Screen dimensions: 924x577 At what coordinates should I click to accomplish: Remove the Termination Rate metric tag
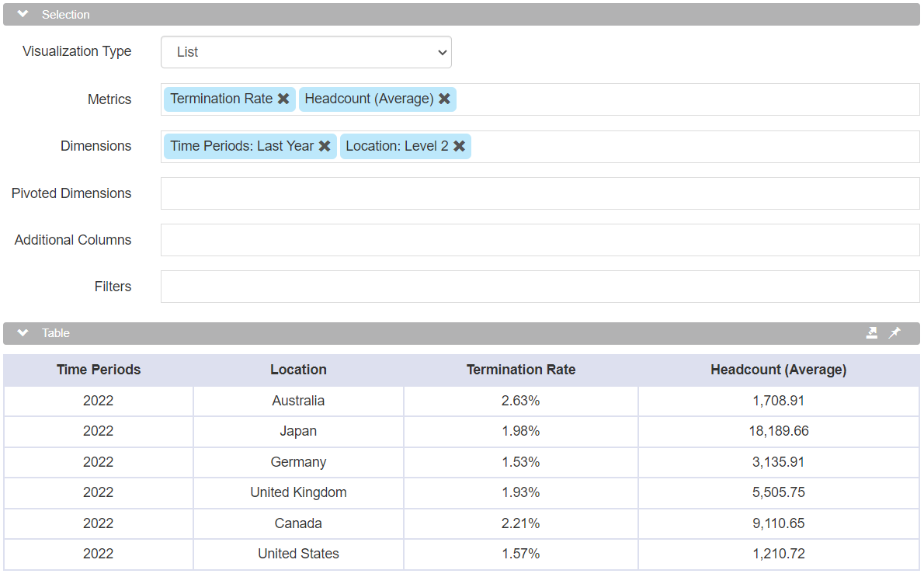coord(283,99)
